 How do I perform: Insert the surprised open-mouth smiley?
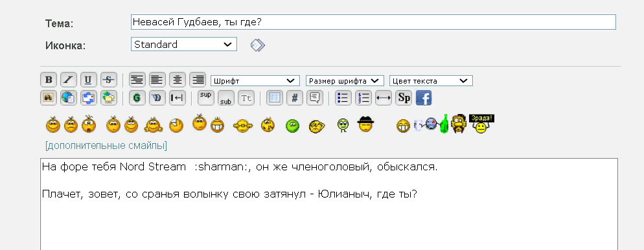coord(88,124)
